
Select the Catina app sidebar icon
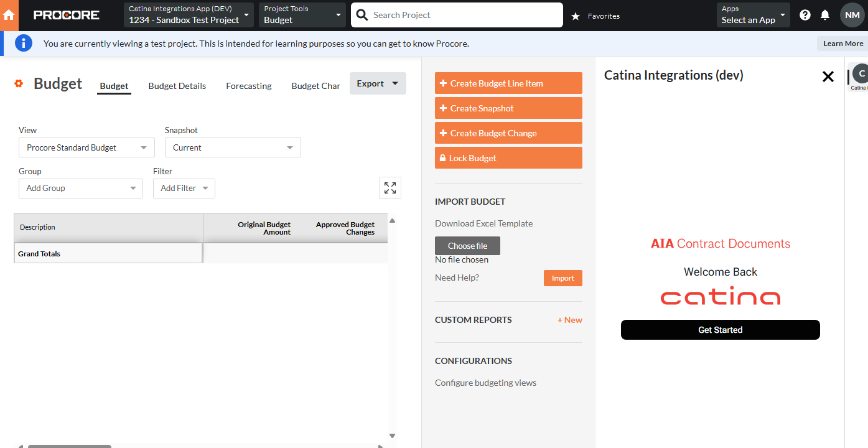pyautogui.click(x=861, y=74)
